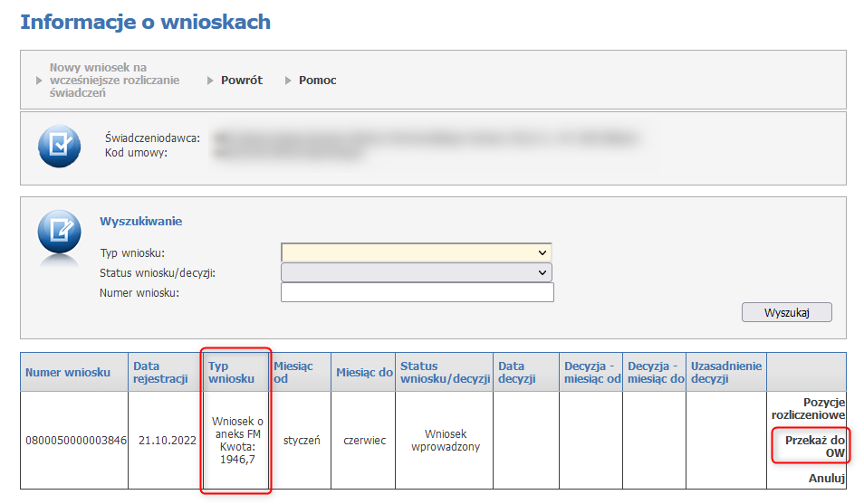Click Anuluj to cancel the request
Viewport: 864px width, 504px height.
tap(826, 478)
